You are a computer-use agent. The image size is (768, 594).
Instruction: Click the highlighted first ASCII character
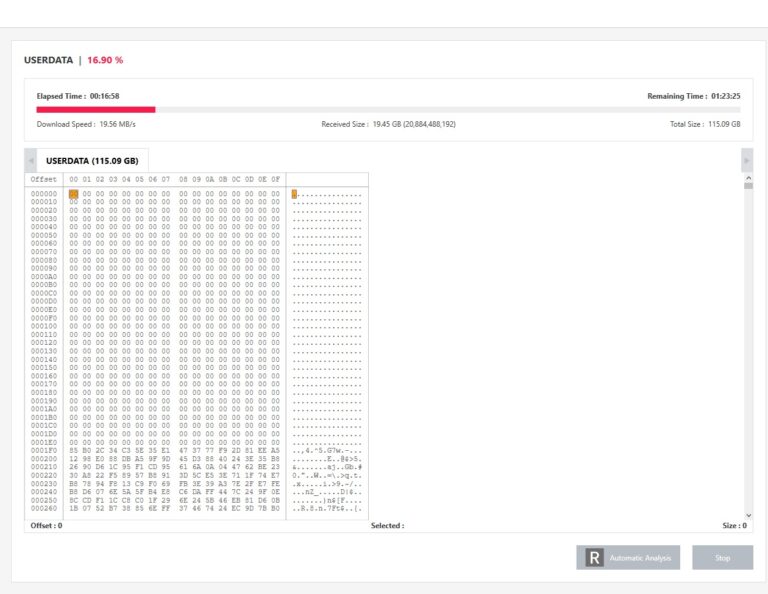click(x=294, y=194)
